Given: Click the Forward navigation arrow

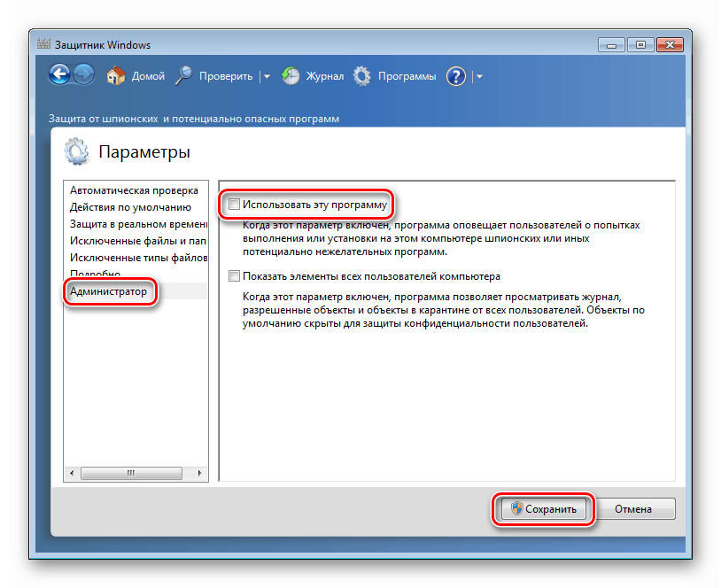Looking at the screenshot, I should coord(83,74).
